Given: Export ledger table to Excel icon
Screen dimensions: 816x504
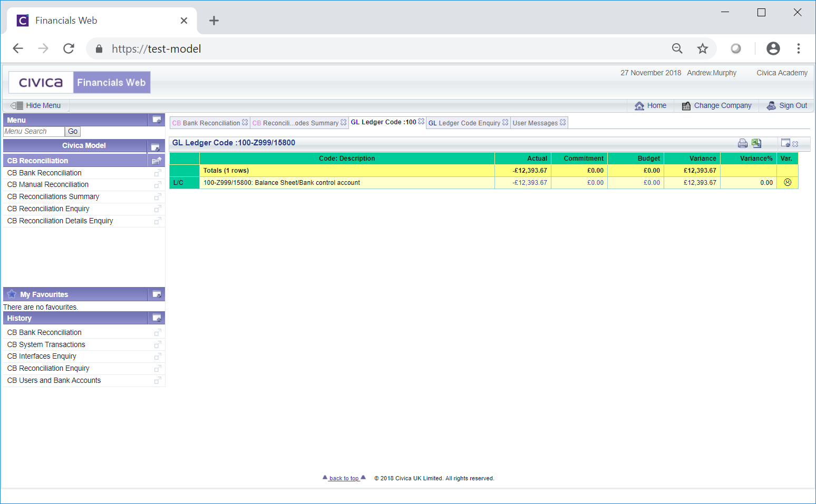Looking at the screenshot, I should pos(756,143).
